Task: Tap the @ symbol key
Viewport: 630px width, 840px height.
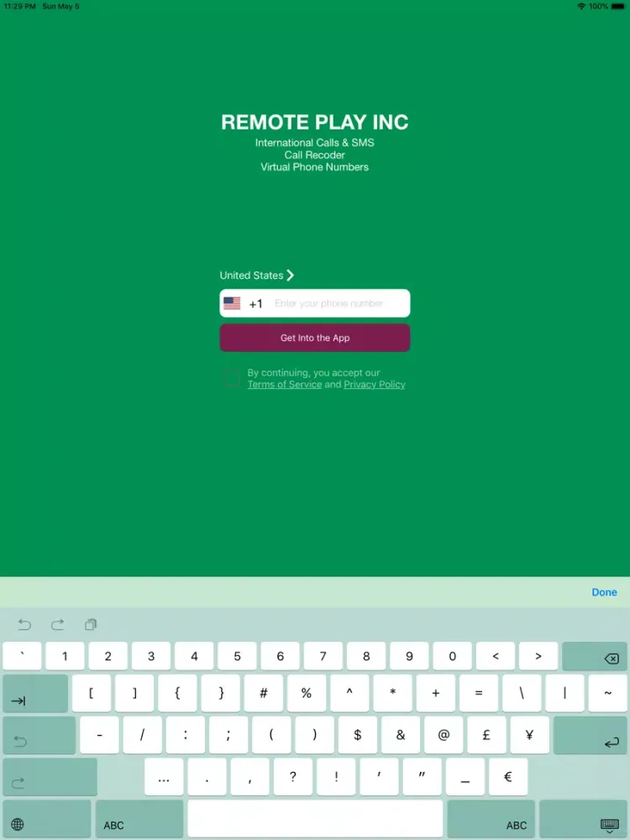Action: [444, 735]
